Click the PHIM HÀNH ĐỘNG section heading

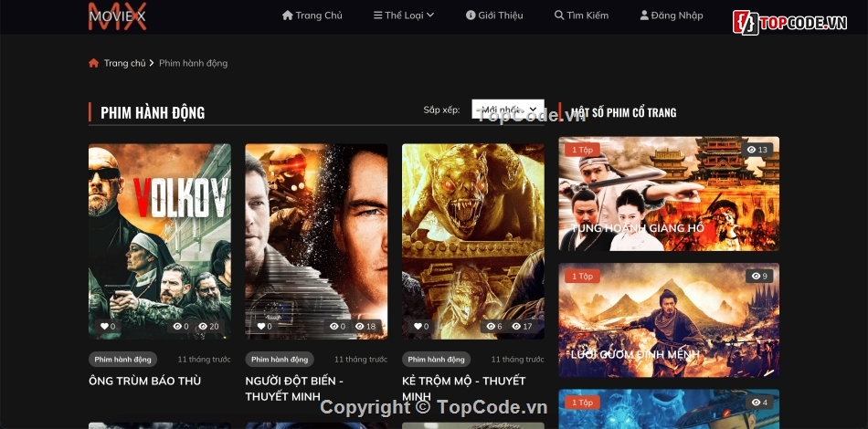[x=153, y=112]
